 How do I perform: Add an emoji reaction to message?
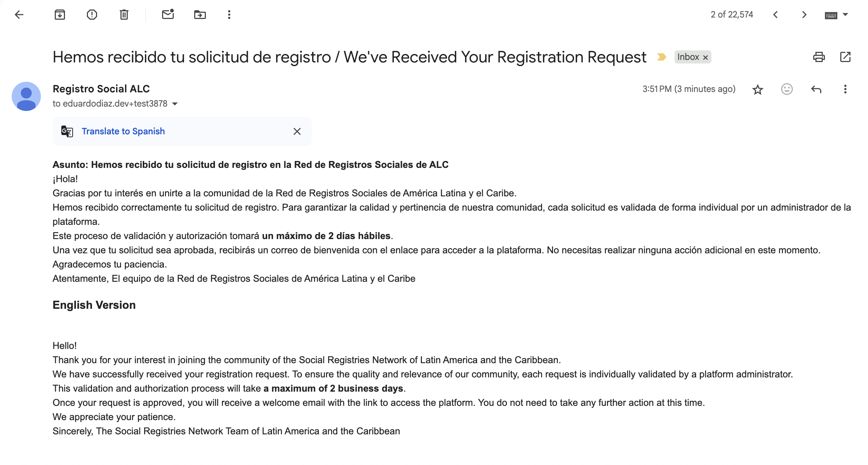pos(787,89)
